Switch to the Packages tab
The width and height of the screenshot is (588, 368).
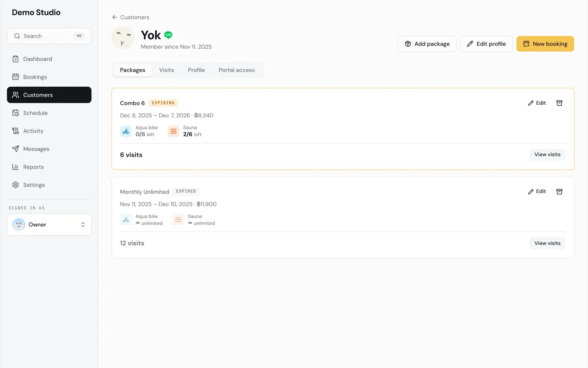[x=133, y=70]
